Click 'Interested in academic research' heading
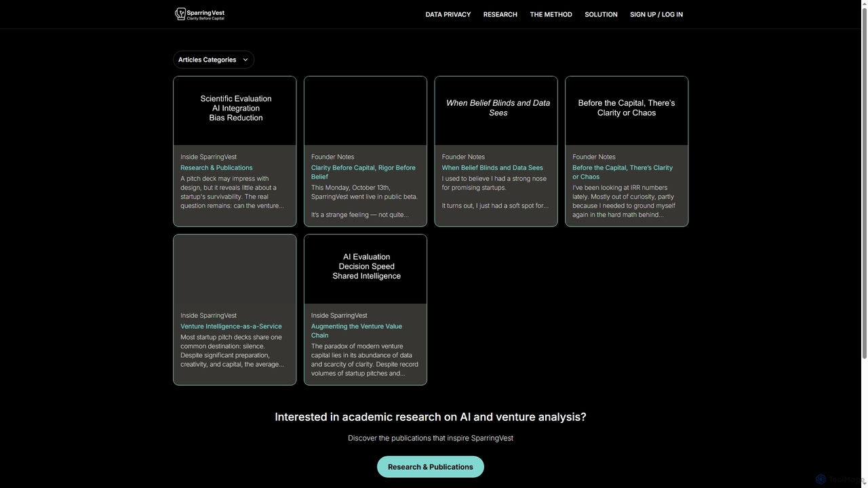The height and width of the screenshot is (488, 868). [x=431, y=417]
